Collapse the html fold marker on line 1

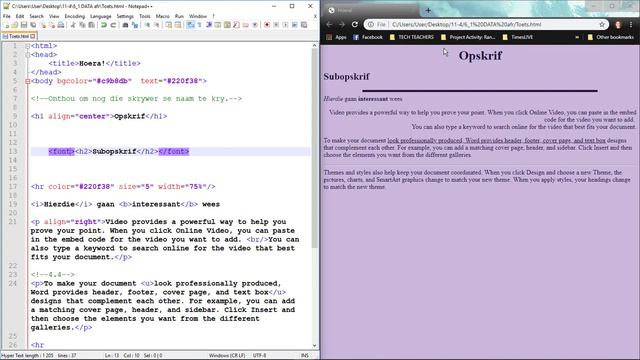[28, 46]
